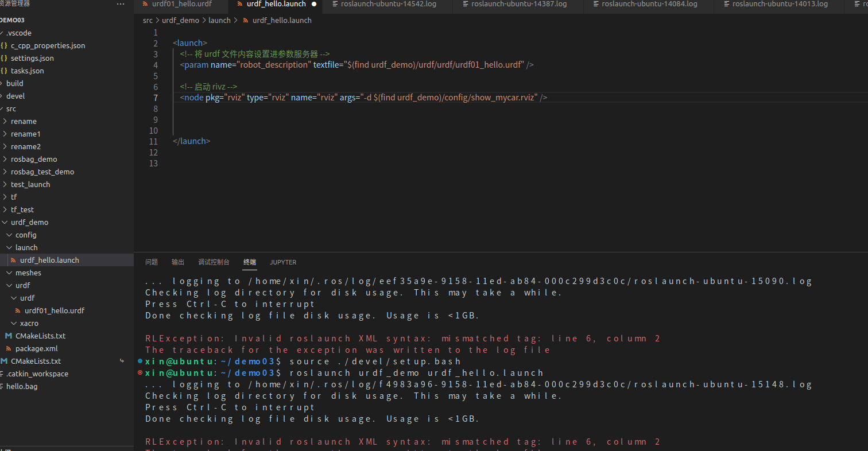Switch to the roslaunch-ubuntu-14084.log tab
Screen dimensions: 868x451
coord(649,4)
